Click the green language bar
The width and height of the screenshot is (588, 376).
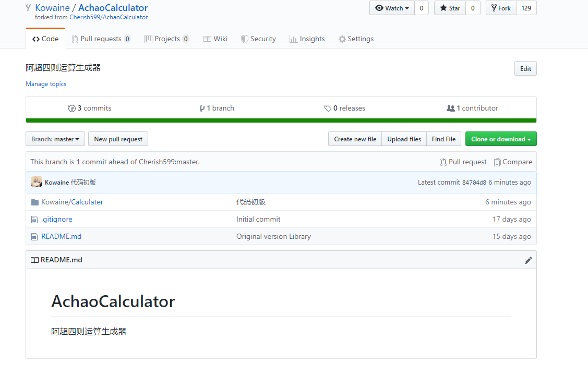pyautogui.click(x=281, y=120)
